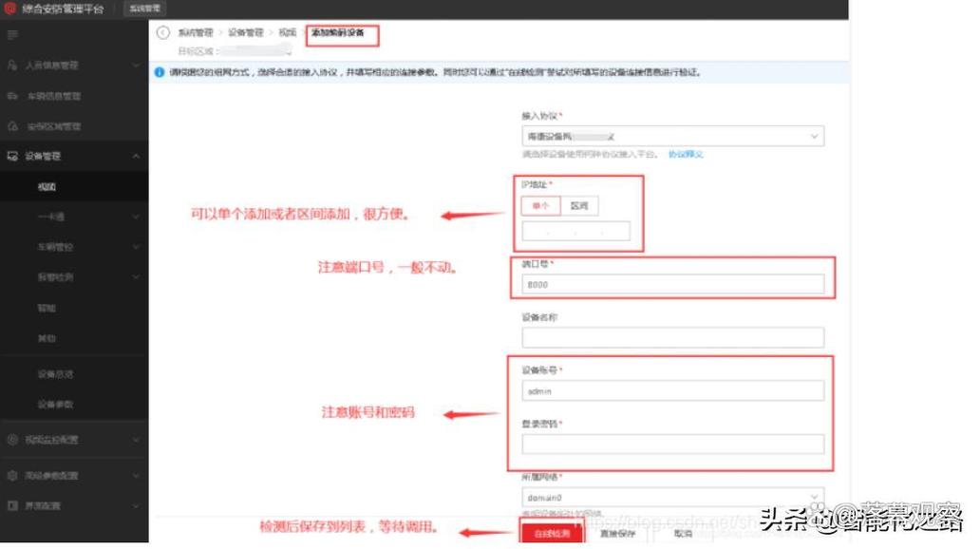Click the 车辆信息管理 vehicle icon
Viewport: 980px width, 549px height.
coord(12,96)
